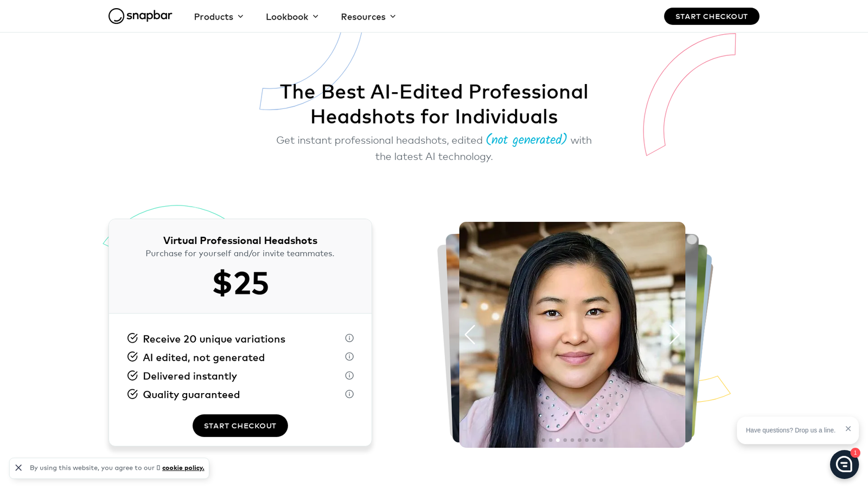
Task: Select the last carousel pagination dot
Action: pyautogui.click(x=601, y=440)
